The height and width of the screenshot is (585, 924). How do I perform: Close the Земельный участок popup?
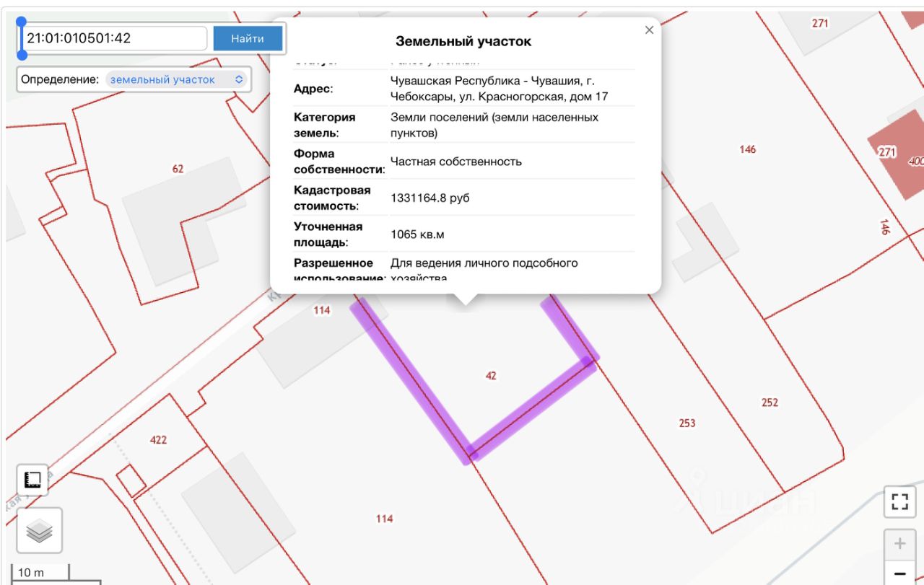tap(649, 30)
